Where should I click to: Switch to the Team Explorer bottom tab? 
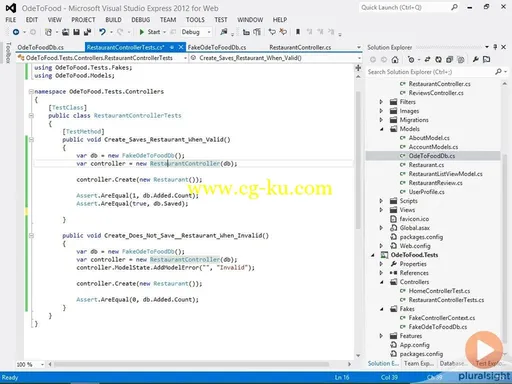point(419,363)
